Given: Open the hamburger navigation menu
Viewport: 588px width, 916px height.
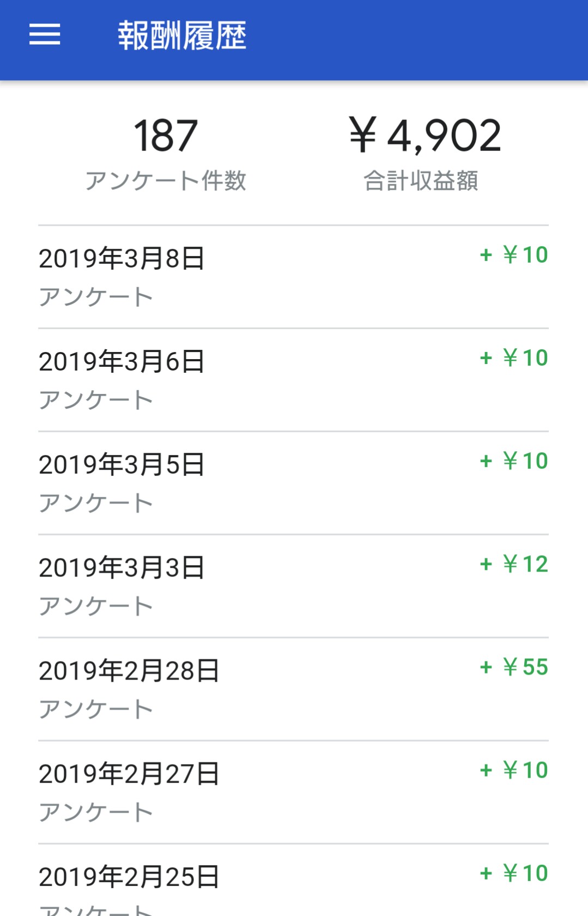Looking at the screenshot, I should pos(45,35).
